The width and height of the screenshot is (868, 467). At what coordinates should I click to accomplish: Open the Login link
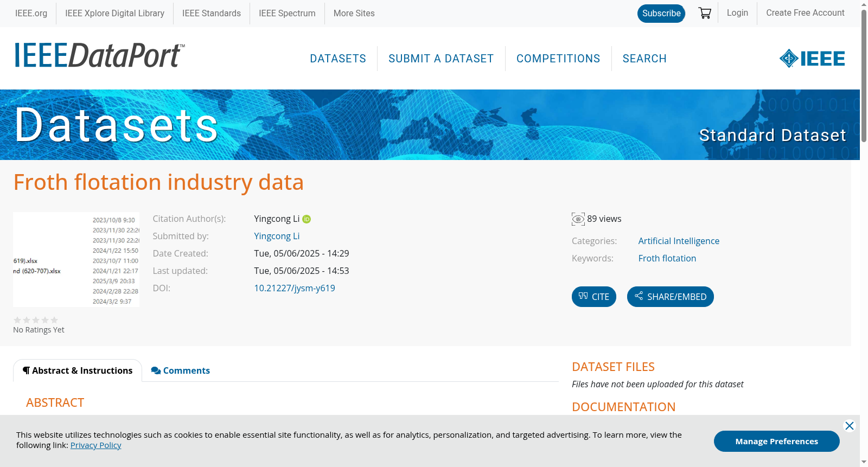tap(737, 13)
